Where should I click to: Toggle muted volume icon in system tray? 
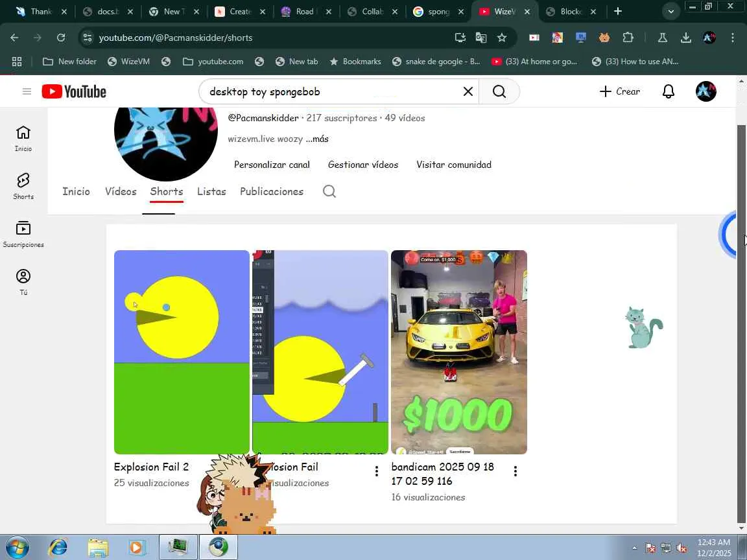[x=682, y=548]
